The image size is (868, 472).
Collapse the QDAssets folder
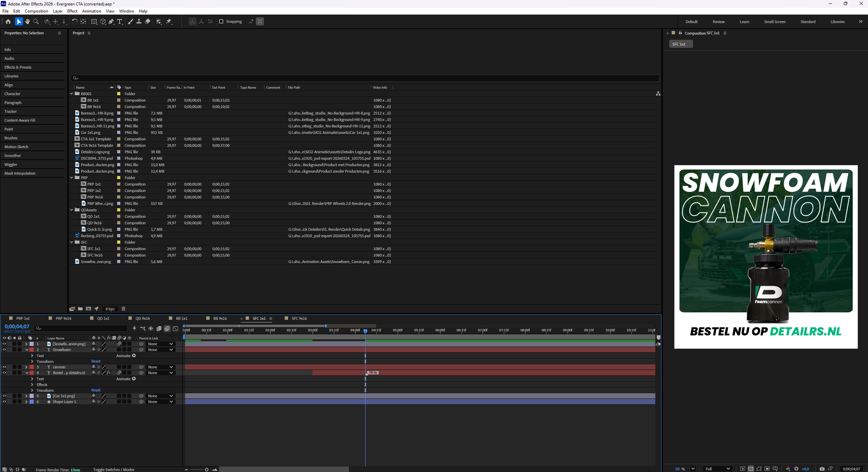point(72,210)
